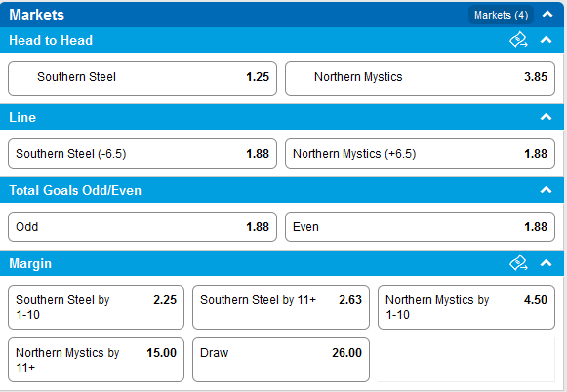Select the Draw option at 26.00
Image resolution: width=567 pixels, height=392 pixels.
click(x=281, y=360)
